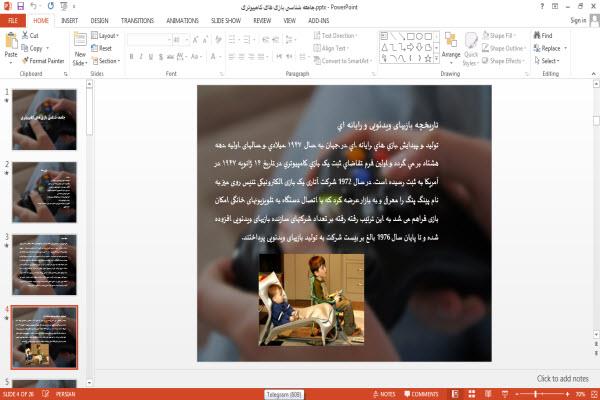The image size is (600, 400).
Task: Click the Sign in link
Action: 578,20
